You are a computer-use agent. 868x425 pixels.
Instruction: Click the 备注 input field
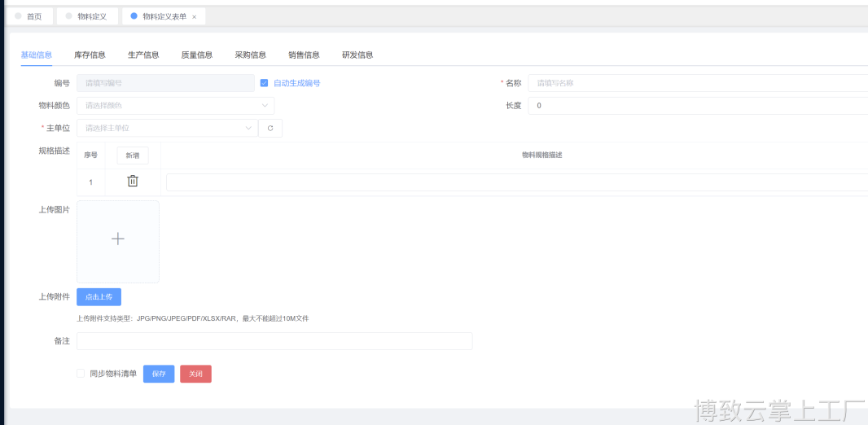coord(274,341)
